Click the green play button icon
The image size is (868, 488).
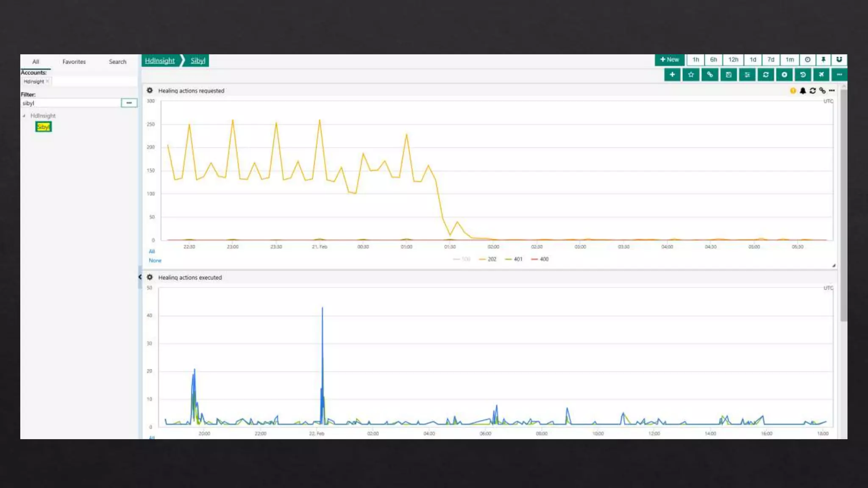point(784,75)
